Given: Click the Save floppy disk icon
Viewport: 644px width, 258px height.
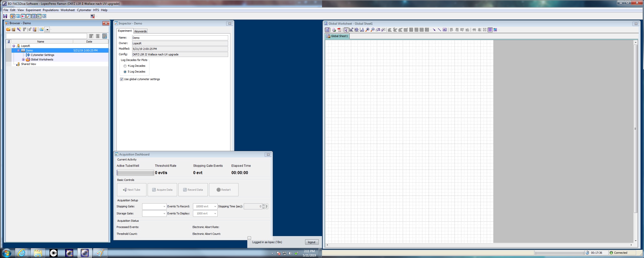Looking at the screenshot, I should [x=5, y=16].
